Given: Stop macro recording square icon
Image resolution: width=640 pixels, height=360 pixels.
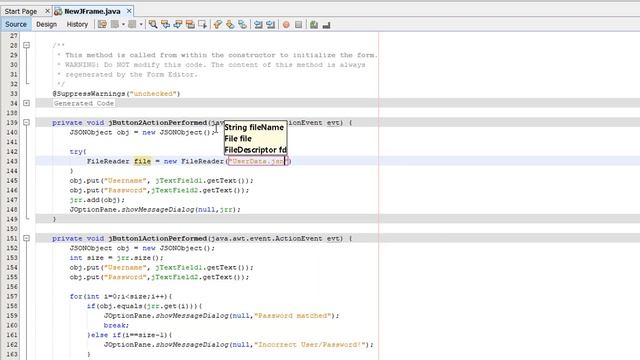Looking at the screenshot, I should click(298, 24).
